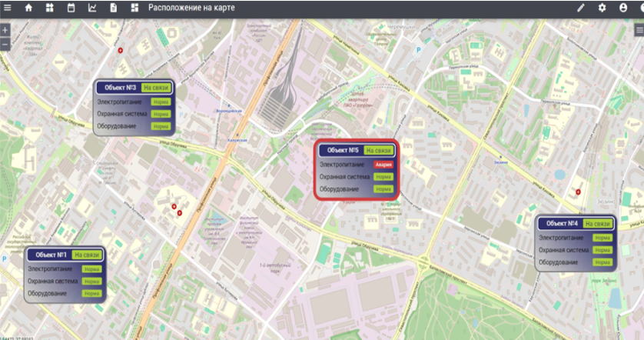Click the 'Расположение на карте' page title
Screen dimensions: 644x340
(191, 8)
